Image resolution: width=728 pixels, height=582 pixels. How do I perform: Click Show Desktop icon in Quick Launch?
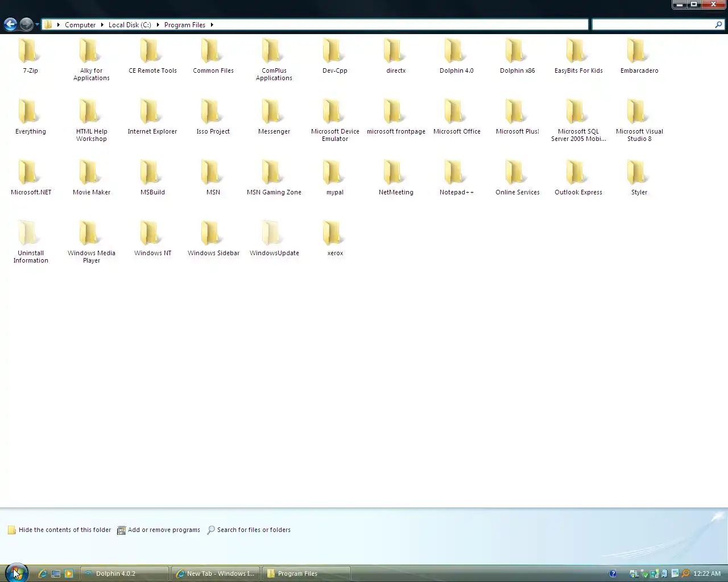click(x=56, y=573)
